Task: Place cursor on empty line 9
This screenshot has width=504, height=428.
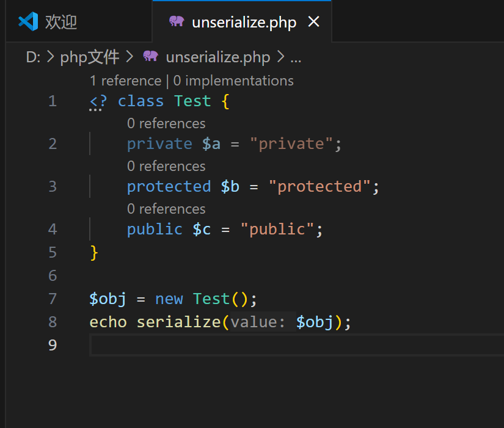Action: click(x=297, y=345)
